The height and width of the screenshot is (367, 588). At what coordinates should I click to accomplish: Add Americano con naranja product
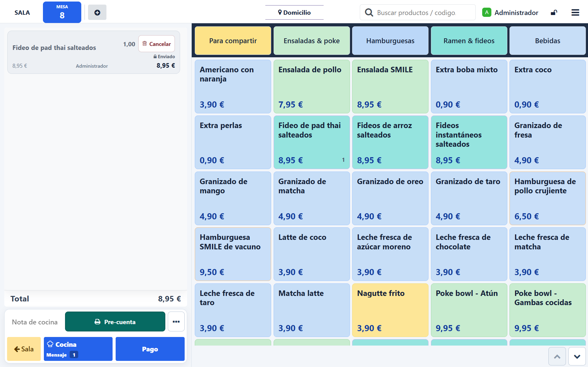click(233, 87)
